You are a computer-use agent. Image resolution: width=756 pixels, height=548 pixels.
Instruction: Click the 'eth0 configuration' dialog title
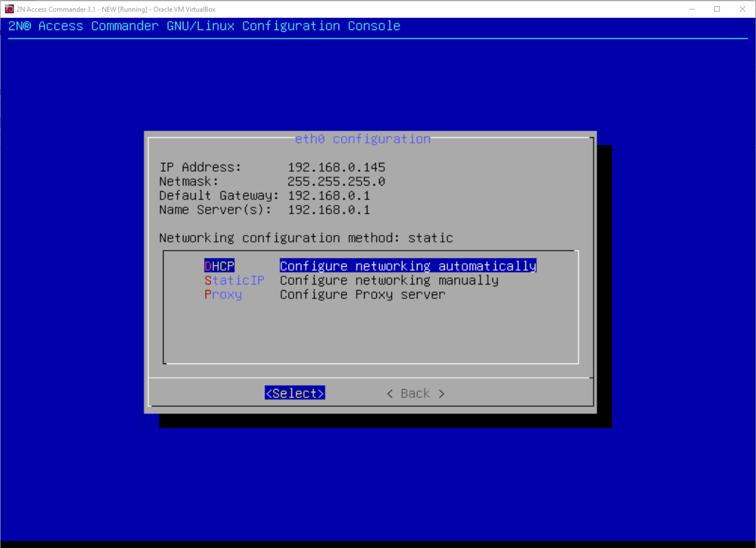(x=363, y=139)
